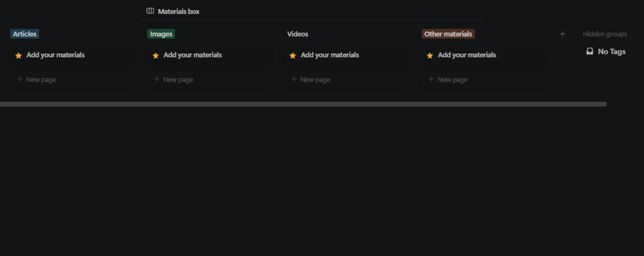Click the board icon beside Materials box
Viewport: 644px width, 256px height.
point(150,11)
